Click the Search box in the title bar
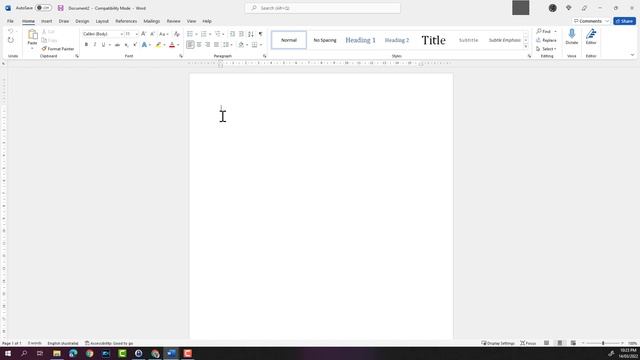This screenshot has height=360, width=640. [x=322, y=8]
